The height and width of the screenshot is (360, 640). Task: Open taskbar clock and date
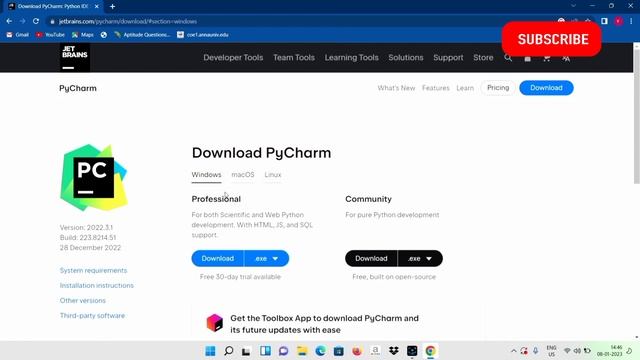click(x=609, y=351)
